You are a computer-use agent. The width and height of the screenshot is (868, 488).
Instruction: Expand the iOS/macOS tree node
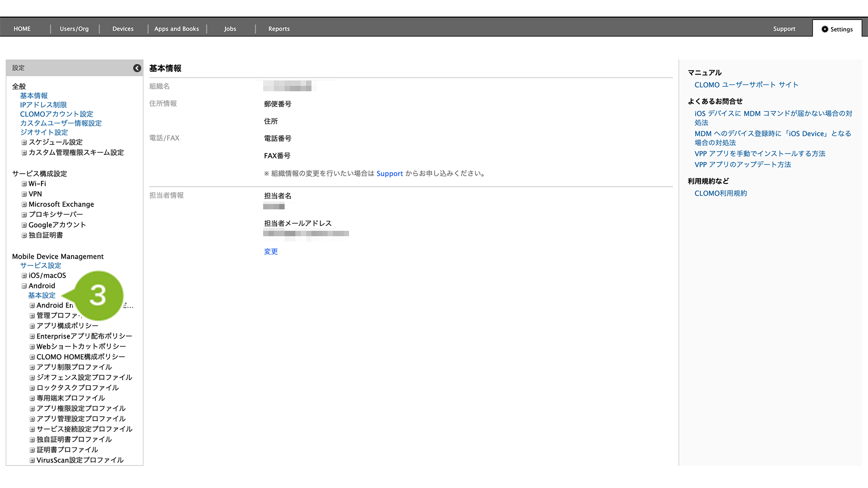(x=24, y=276)
